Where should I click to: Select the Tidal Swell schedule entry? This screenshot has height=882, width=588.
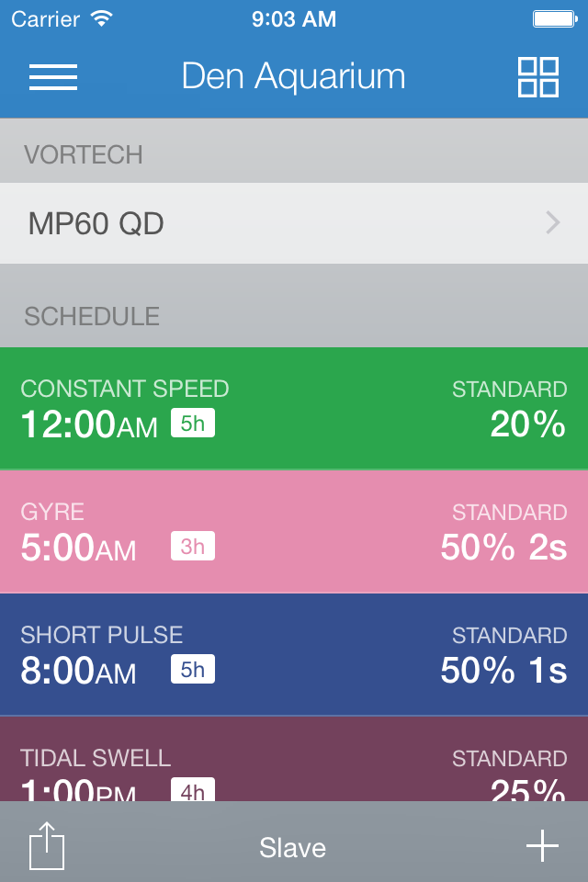294,761
